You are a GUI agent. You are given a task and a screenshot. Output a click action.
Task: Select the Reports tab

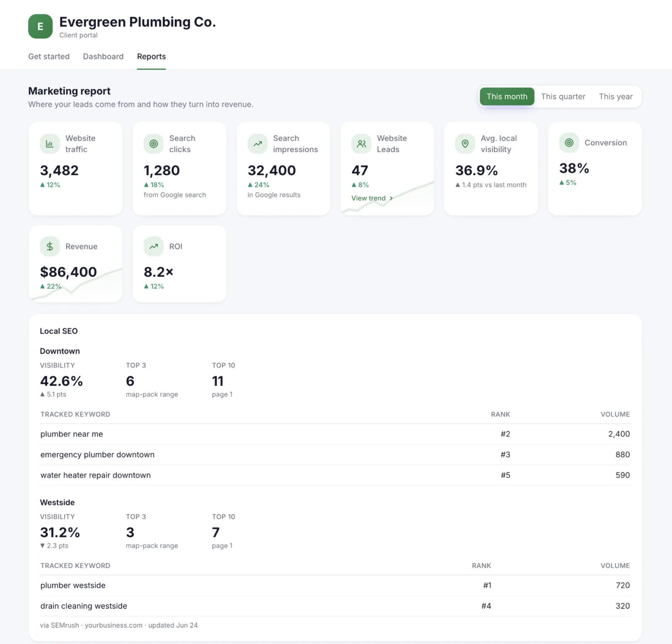coord(151,56)
